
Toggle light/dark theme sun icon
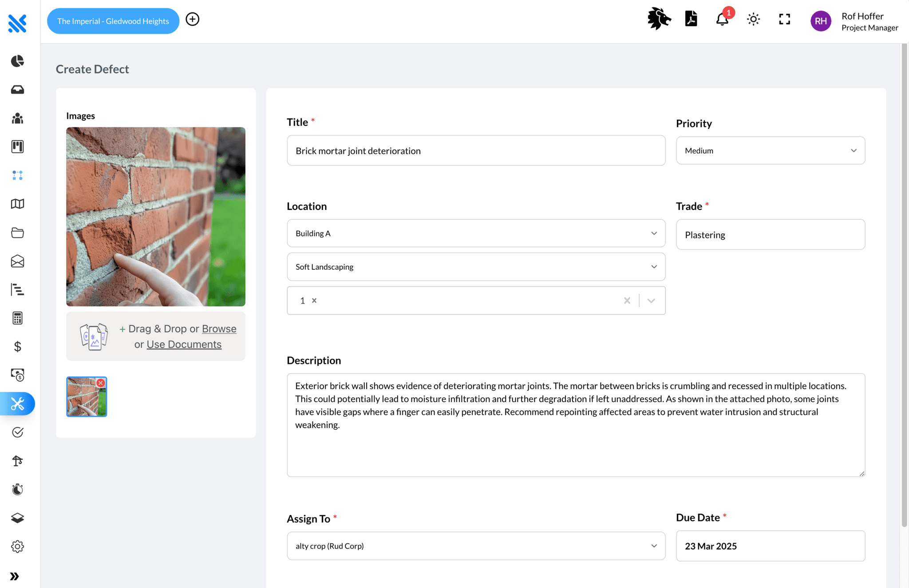click(753, 19)
